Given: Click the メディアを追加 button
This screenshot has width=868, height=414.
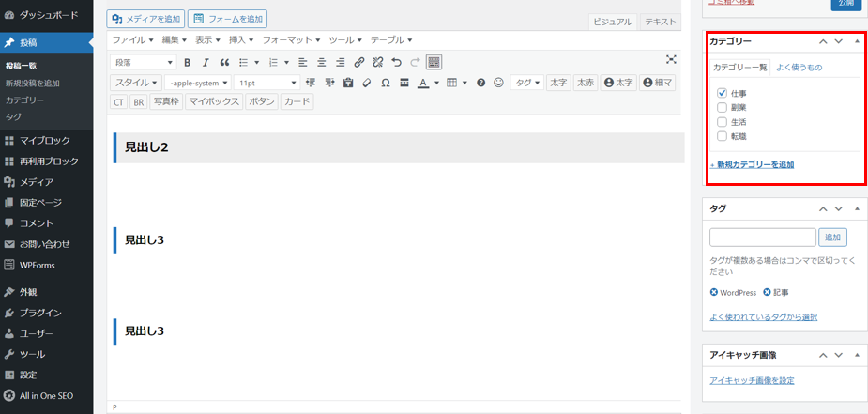Looking at the screenshot, I should pos(145,19).
